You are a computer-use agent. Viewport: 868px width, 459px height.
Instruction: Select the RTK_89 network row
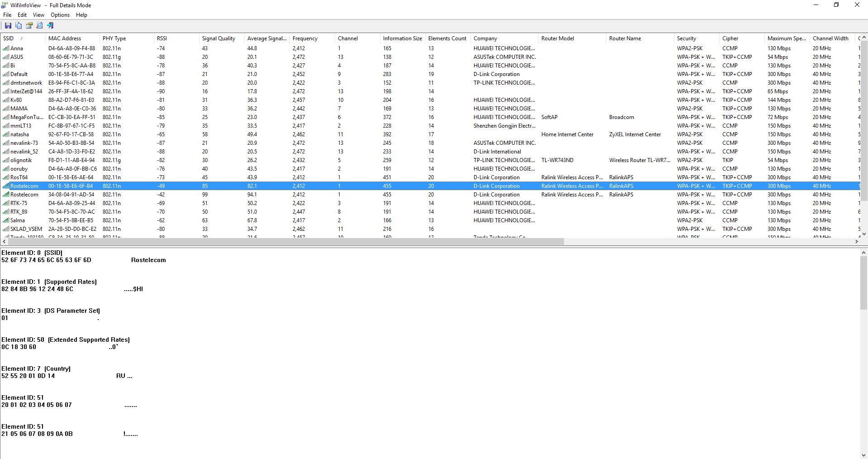tap(430, 211)
